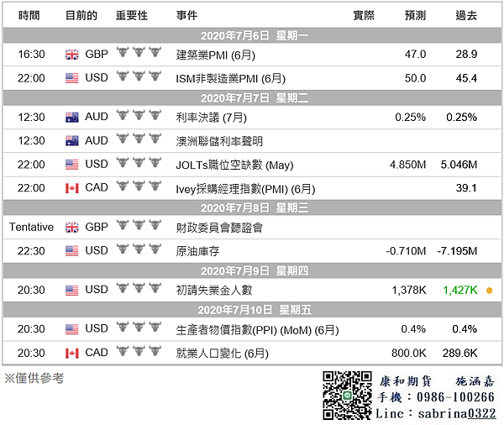
Task: Click Line ID sabrina0322
Action: [x=457, y=413]
